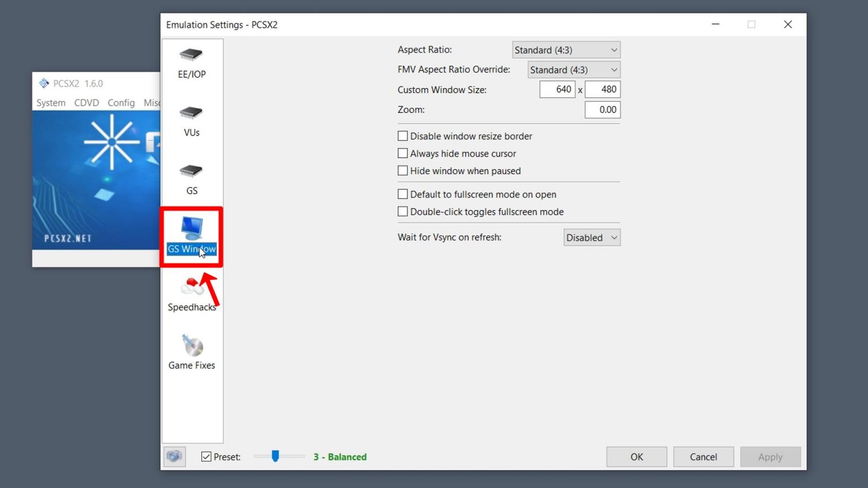Click the preset screenshot icon at bottom left

coord(175,456)
